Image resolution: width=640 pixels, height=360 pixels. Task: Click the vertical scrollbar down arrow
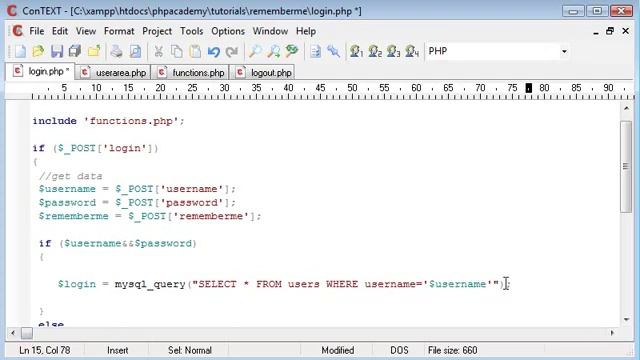(x=626, y=320)
